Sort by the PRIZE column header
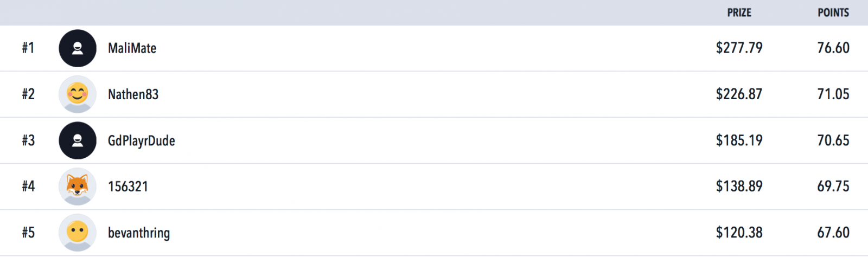The height and width of the screenshot is (257, 868). (739, 12)
